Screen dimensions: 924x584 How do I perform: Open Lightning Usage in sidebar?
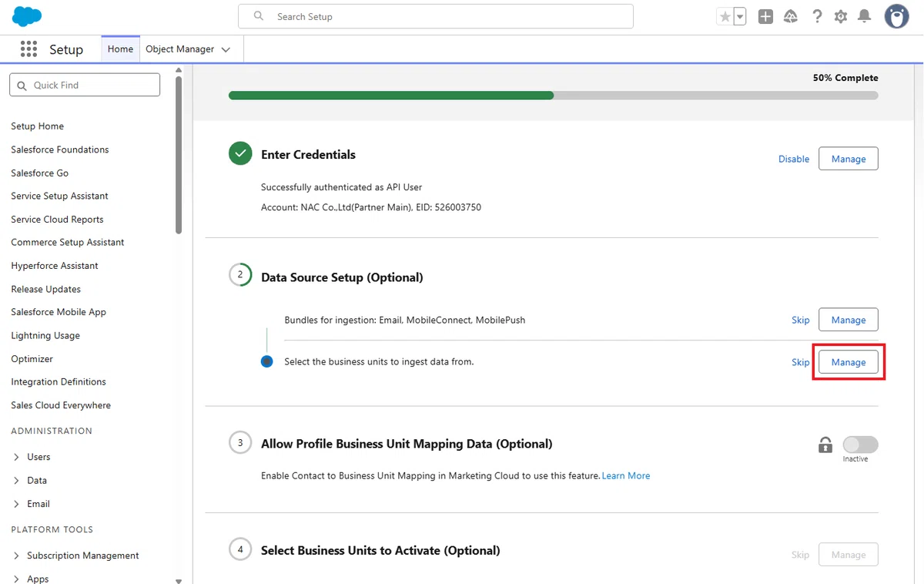(45, 336)
